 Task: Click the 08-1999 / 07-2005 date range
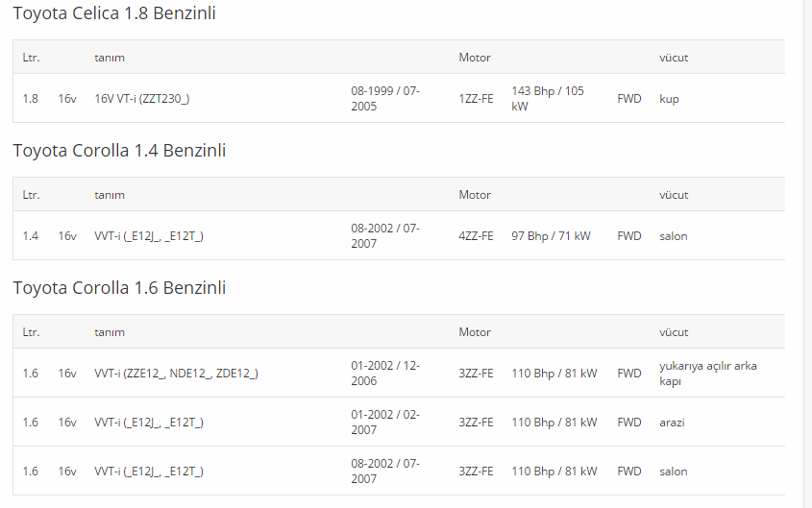(384, 98)
